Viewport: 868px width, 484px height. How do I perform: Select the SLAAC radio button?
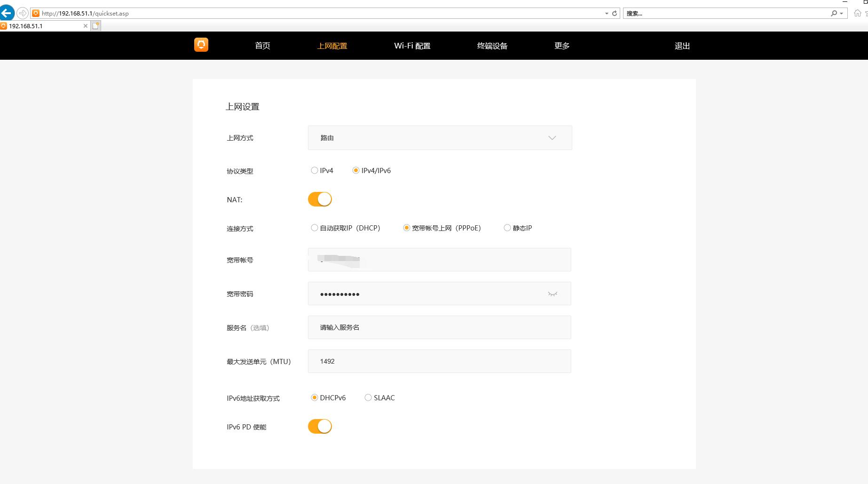click(368, 397)
